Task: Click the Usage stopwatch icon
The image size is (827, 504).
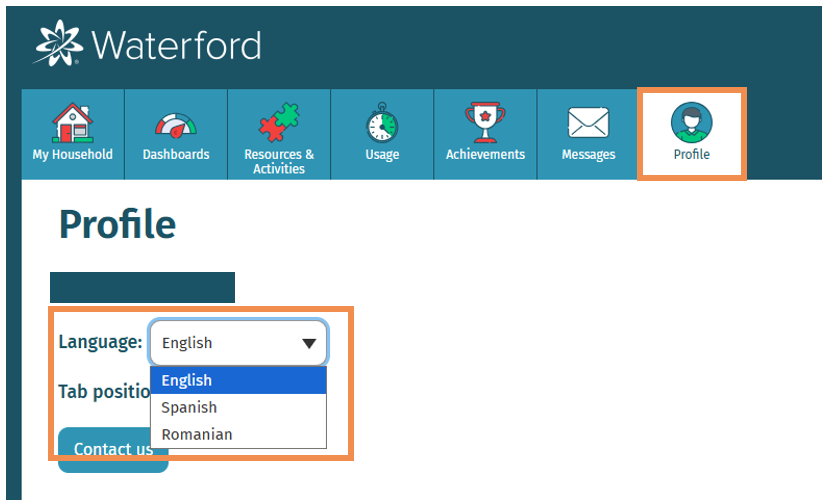Action: 382,123
